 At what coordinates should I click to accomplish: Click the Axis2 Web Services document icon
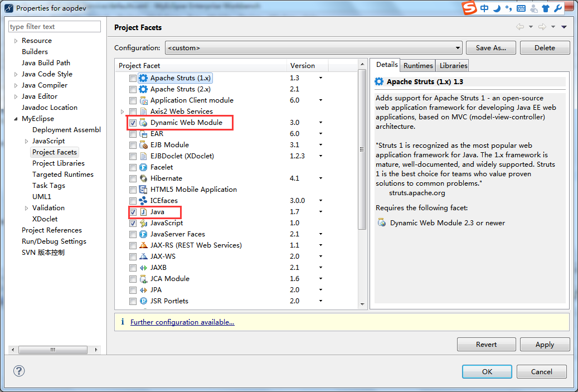tap(143, 112)
